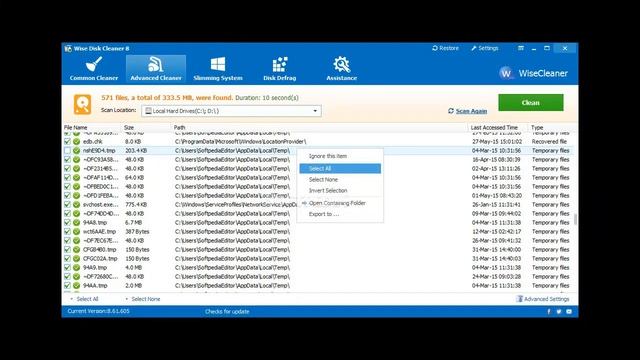This screenshot has width=640, height=360.
Task: Click the 387 Bytes size cell
Action: (137, 231)
